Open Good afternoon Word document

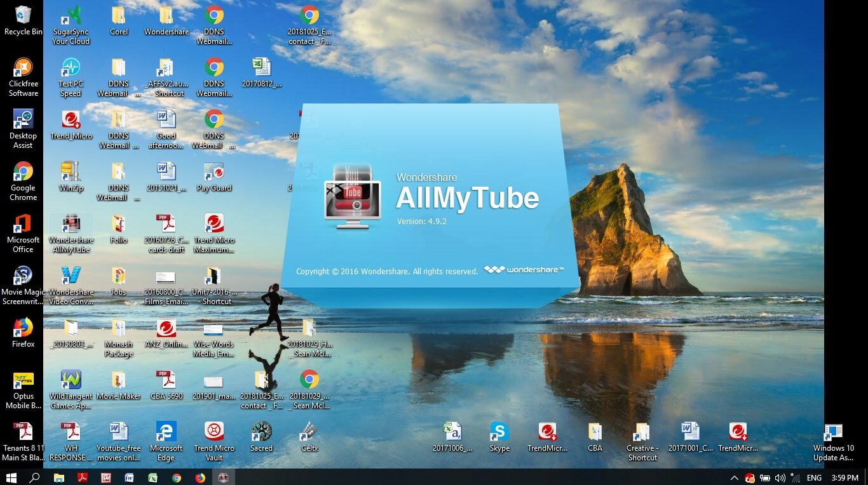tap(166, 130)
